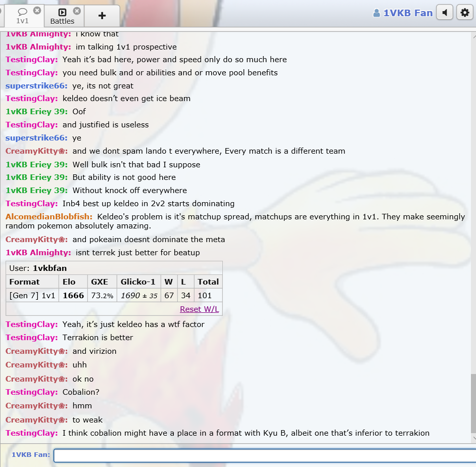The image size is (476, 467).
Task: Click the chat bubble icon on 1v1 tab
Action: click(22, 12)
